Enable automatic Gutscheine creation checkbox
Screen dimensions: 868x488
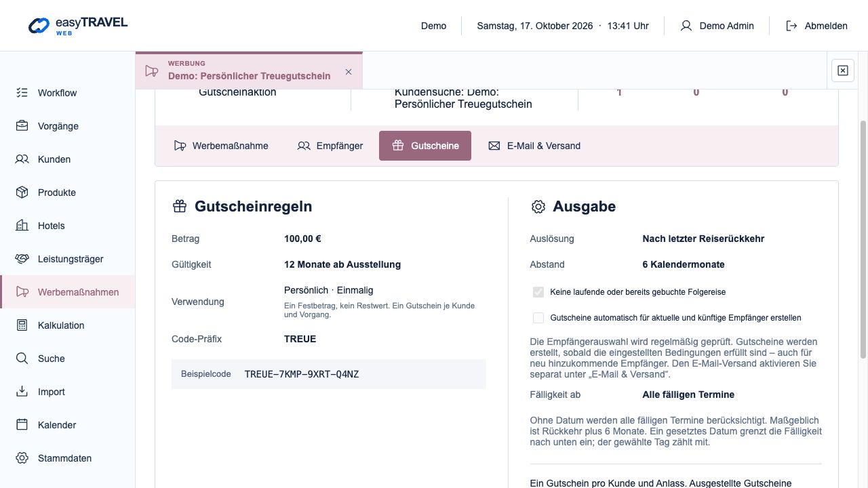tap(538, 318)
